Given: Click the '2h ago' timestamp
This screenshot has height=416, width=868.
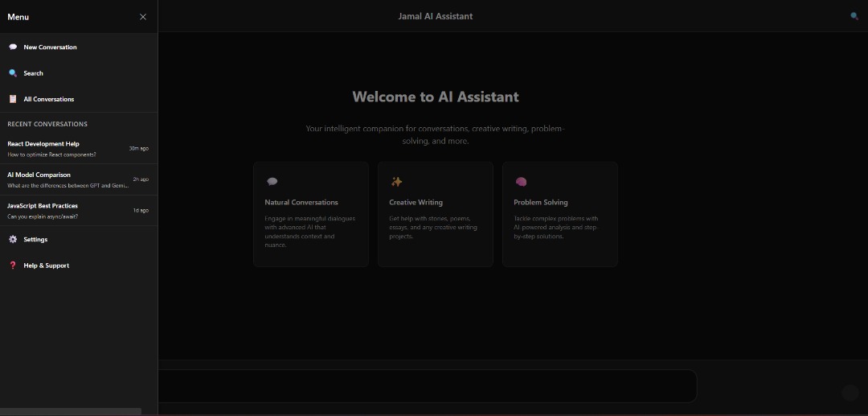Looking at the screenshot, I should [141, 179].
